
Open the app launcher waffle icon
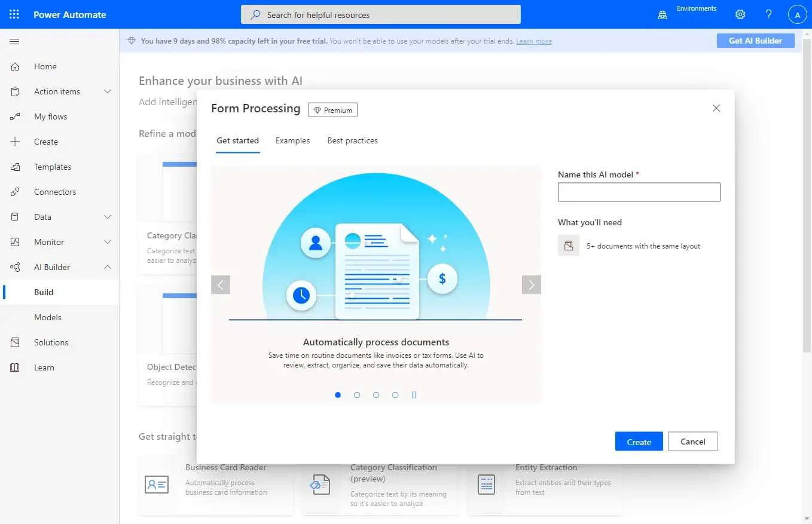tap(14, 14)
